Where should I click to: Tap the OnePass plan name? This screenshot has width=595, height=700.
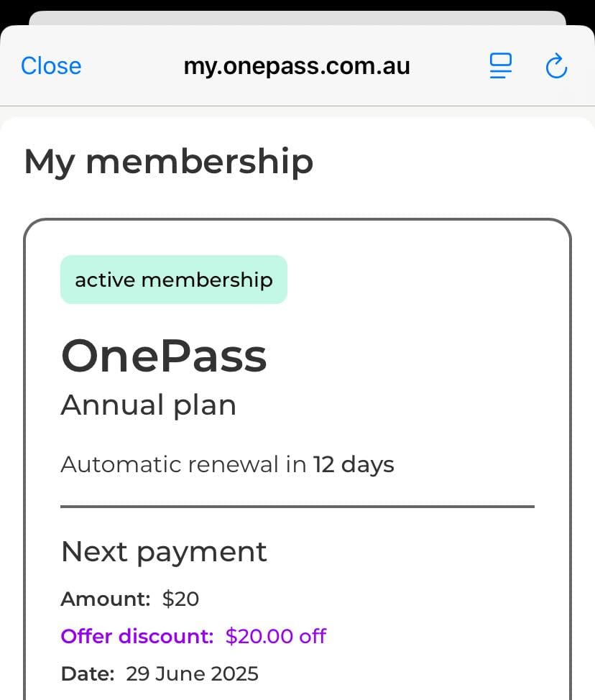pos(164,356)
